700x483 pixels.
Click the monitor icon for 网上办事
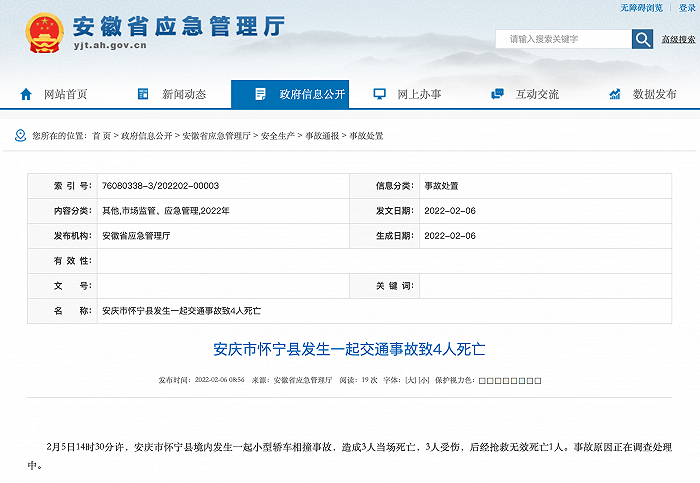[x=379, y=94]
